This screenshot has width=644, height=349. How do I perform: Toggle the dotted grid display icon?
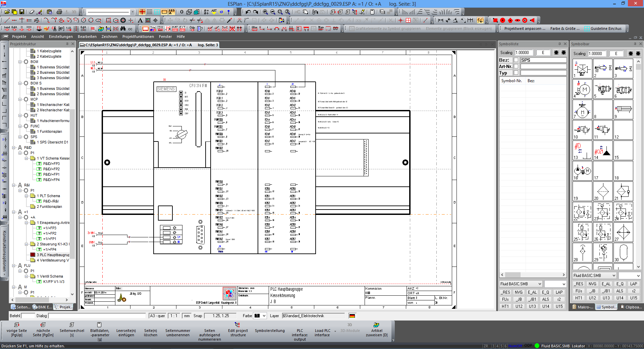150,12
